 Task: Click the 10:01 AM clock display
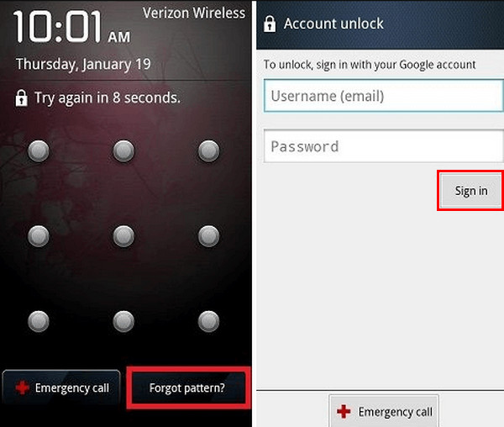(x=72, y=27)
